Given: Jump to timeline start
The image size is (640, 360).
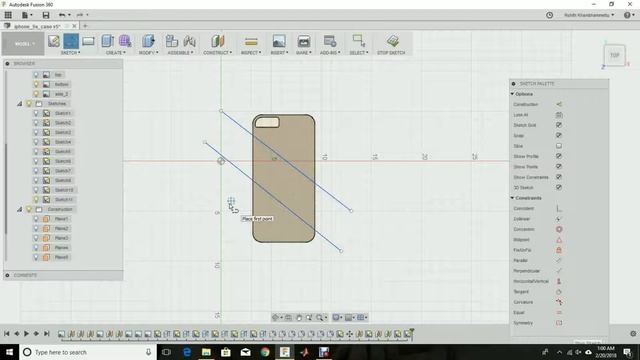Looking at the screenshot, I should click(x=7, y=333).
